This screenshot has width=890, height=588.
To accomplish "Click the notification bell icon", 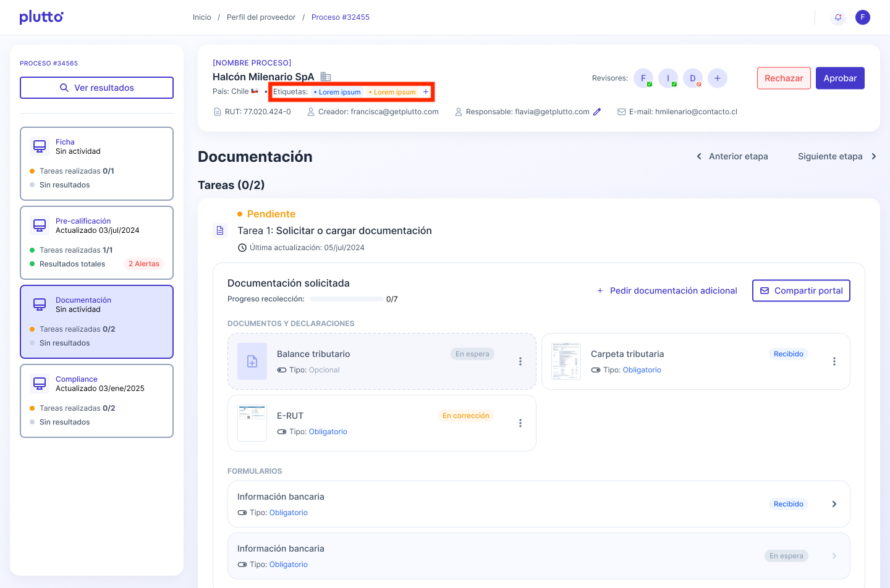I will (838, 17).
